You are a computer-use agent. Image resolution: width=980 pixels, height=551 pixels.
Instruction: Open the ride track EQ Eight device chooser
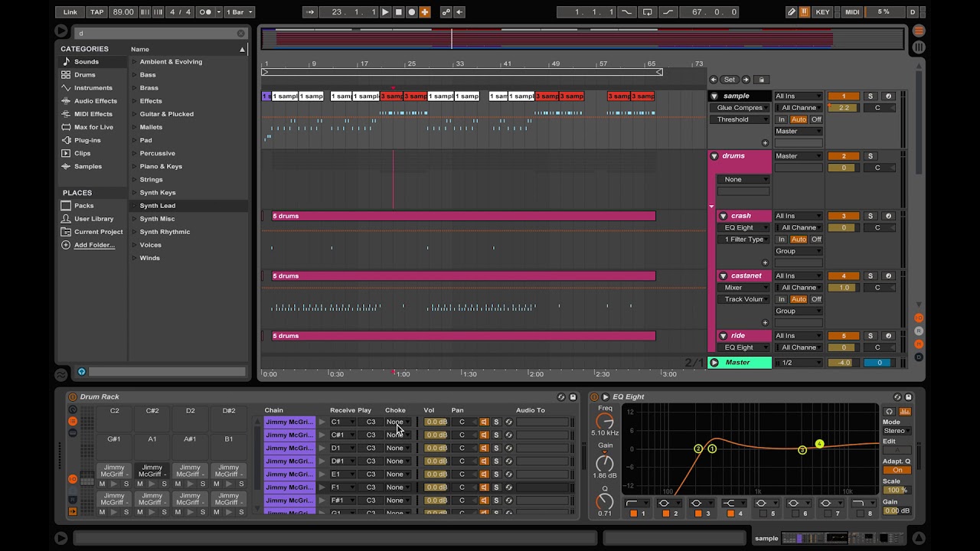tap(743, 347)
